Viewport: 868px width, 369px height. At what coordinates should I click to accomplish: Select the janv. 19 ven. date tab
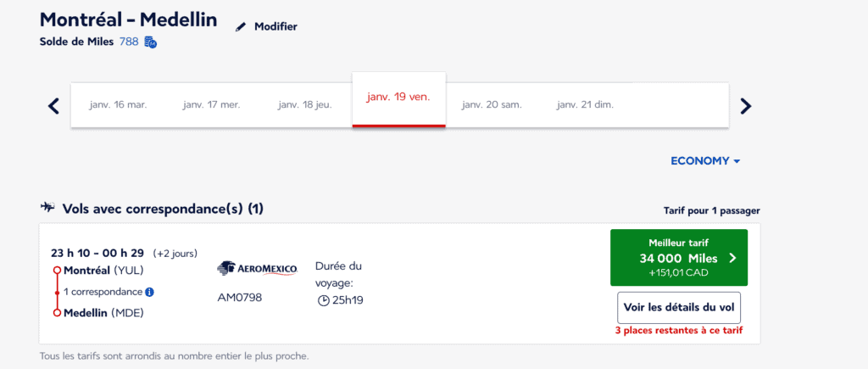click(x=398, y=98)
